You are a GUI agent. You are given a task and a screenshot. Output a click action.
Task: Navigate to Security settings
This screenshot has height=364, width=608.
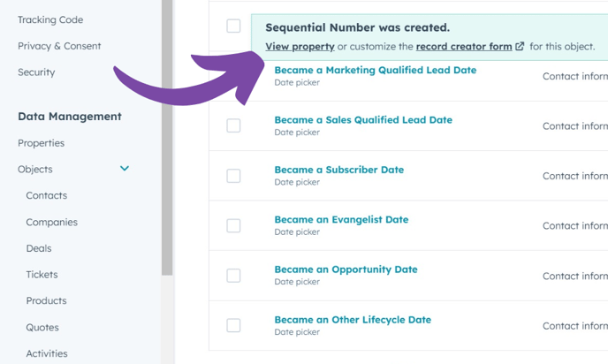point(36,72)
